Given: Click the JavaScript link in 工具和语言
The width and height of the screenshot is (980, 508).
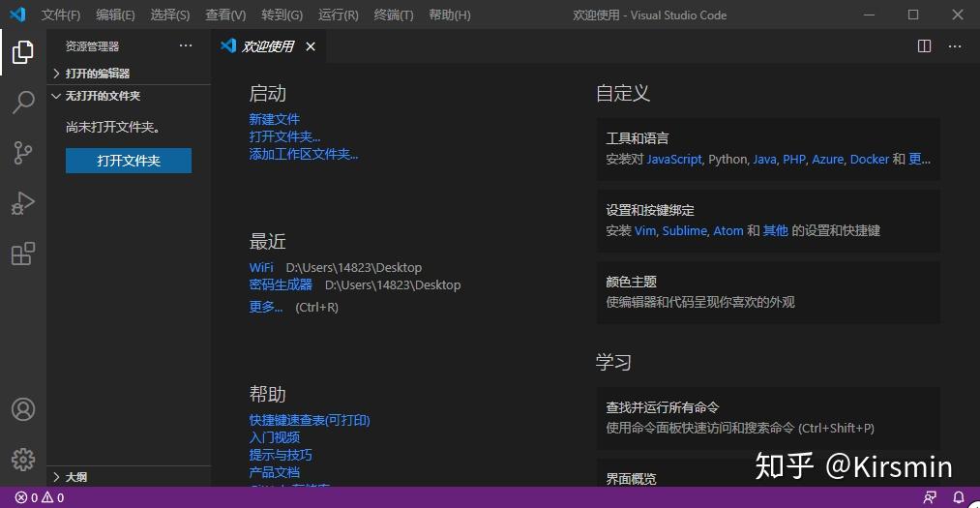Looking at the screenshot, I should (x=673, y=160).
